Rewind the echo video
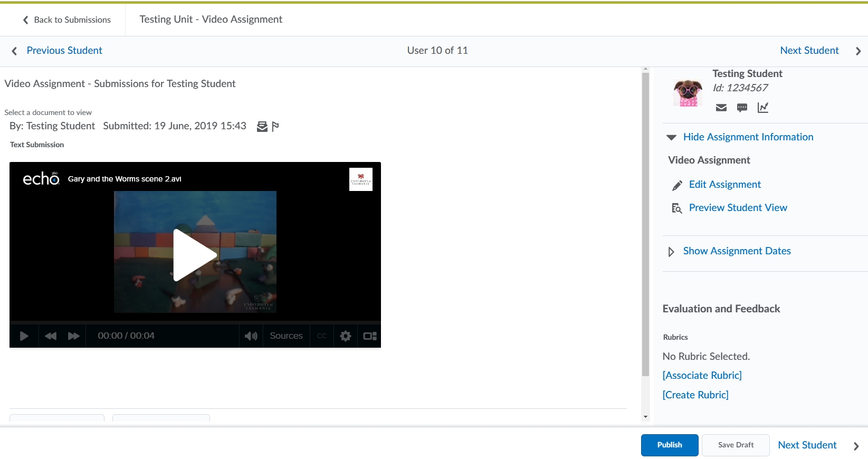The image size is (868, 459). (x=51, y=336)
